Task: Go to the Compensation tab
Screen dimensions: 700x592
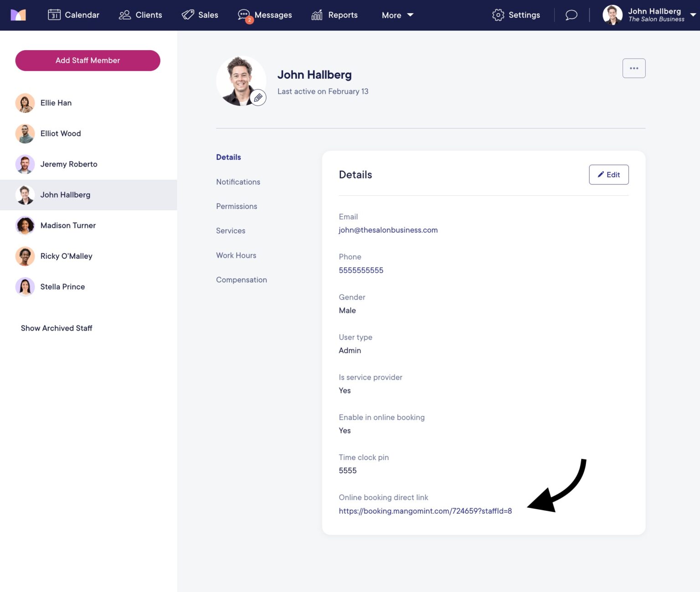Action: tap(241, 280)
